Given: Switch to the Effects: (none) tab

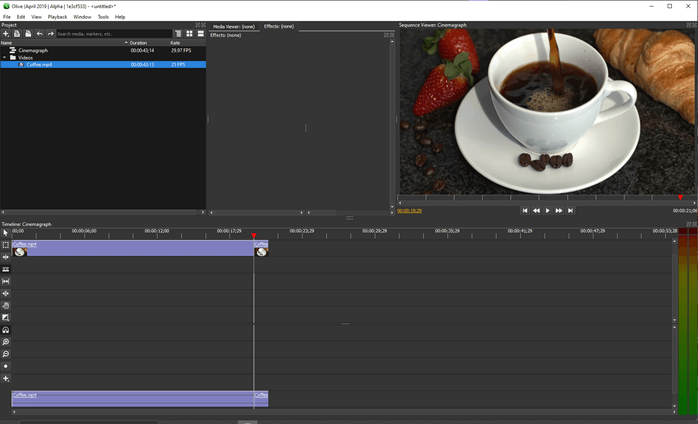Looking at the screenshot, I should pyautogui.click(x=278, y=26).
